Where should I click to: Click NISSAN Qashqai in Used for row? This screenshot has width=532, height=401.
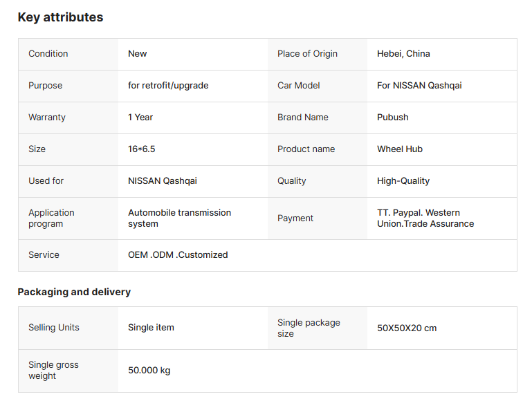[x=163, y=181]
